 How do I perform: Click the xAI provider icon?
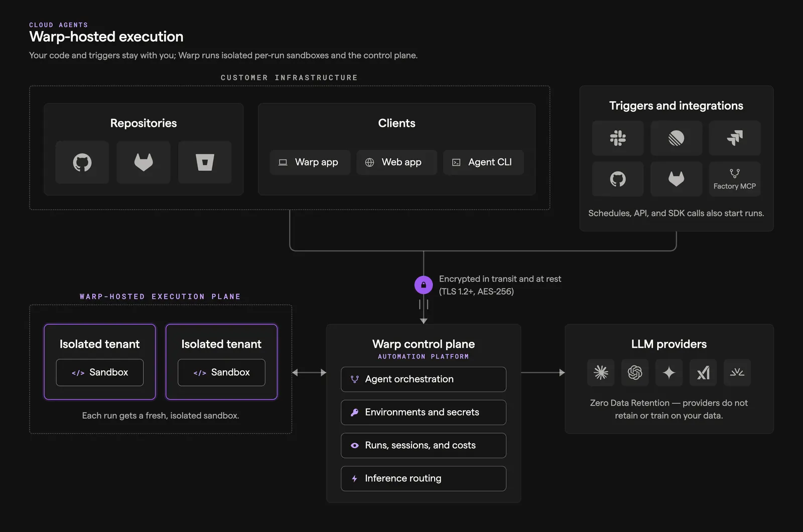point(703,372)
